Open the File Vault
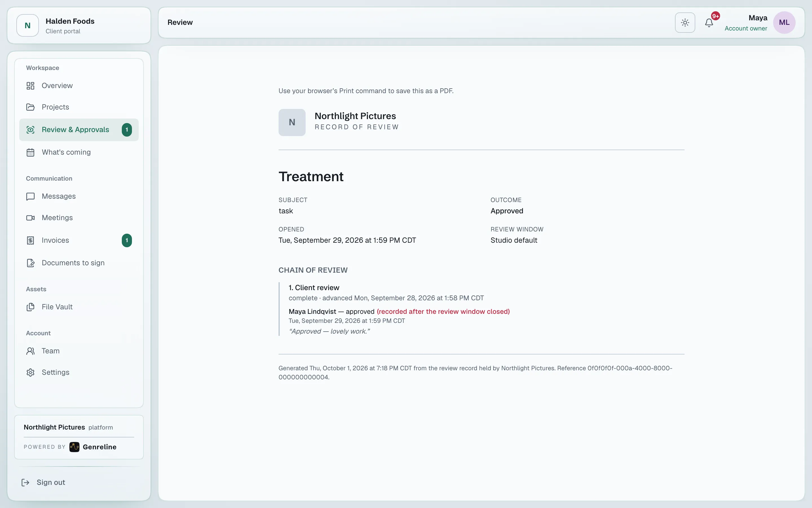The height and width of the screenshot is (508, 812). [x=79, y=307]
